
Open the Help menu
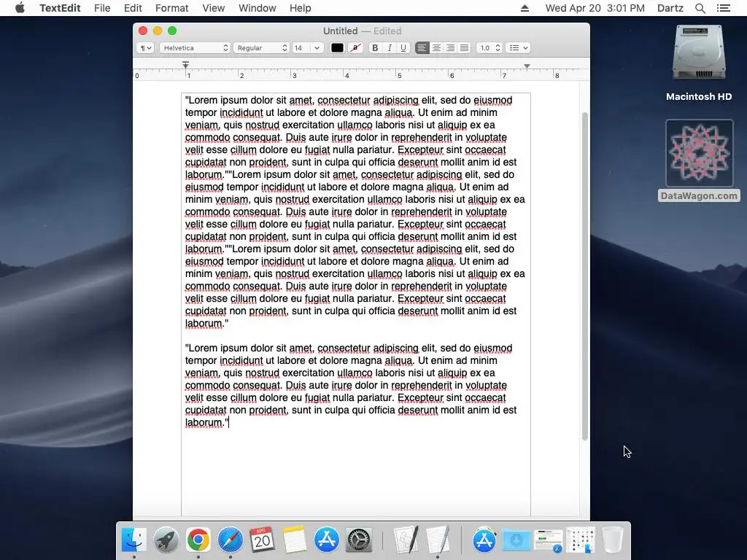coord(300,8)
